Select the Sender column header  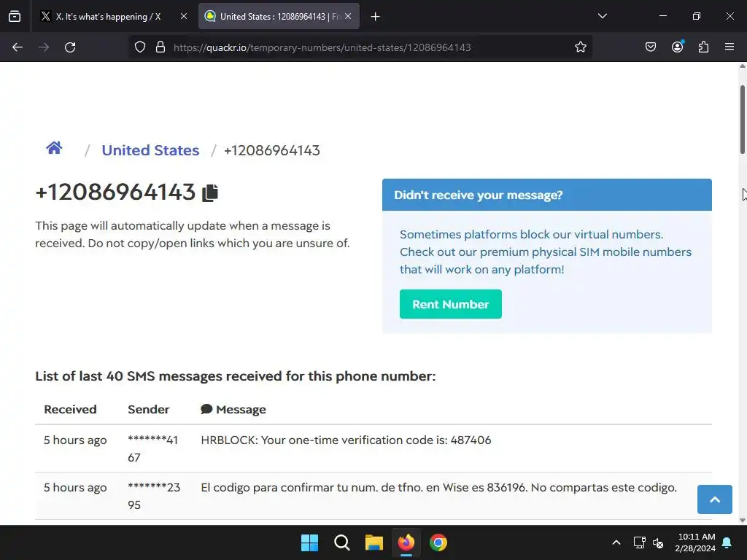149,410
